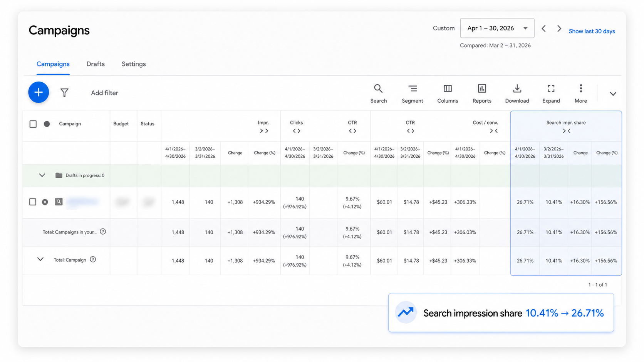Click the Search impression share summary card
The image size is (644, 362).
point(501,312)
